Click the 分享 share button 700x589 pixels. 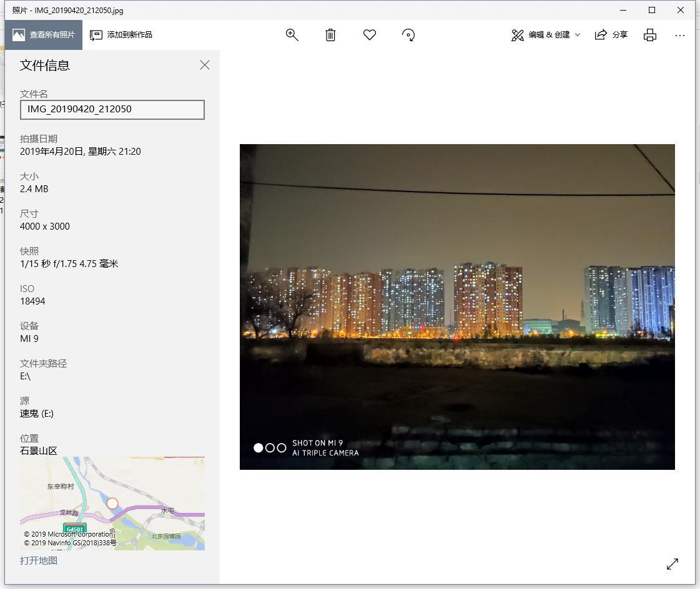pyautogui.click(x=611, y=35)
